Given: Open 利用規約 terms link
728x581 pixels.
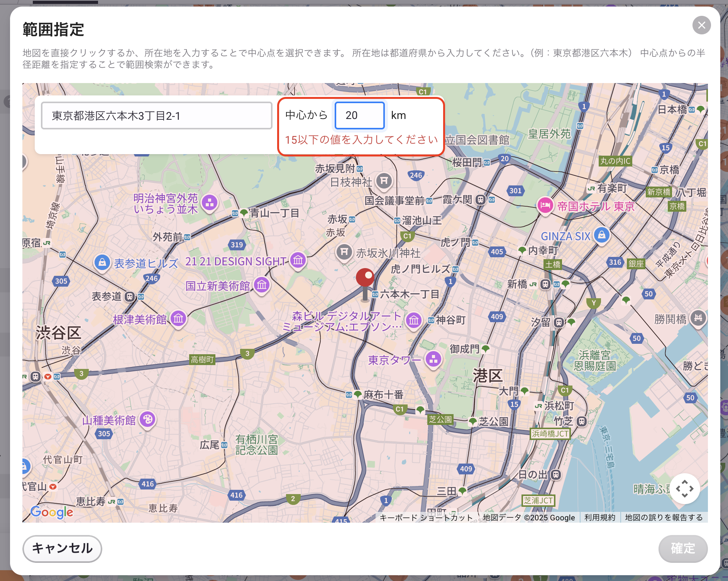Looking at the screenshot, I should click(600, 518).
